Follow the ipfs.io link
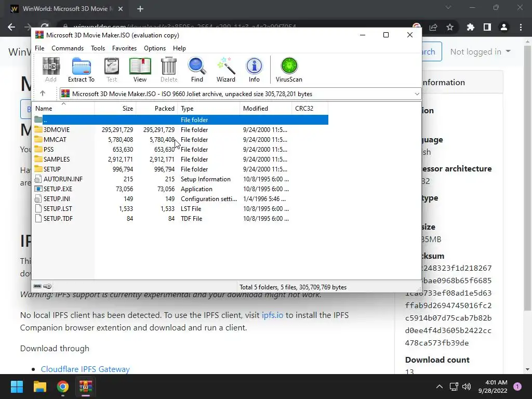This screenshot has height=399, width=532. point(272,315)
